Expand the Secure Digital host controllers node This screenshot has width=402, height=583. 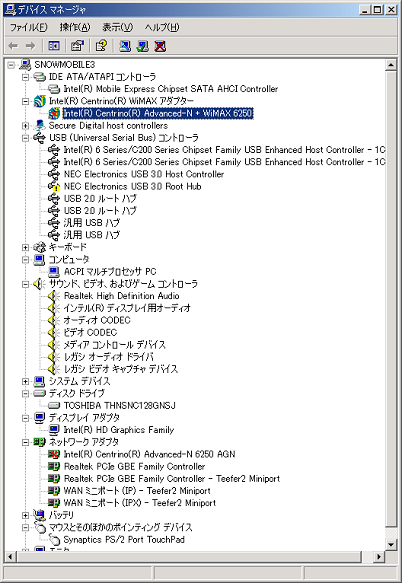pyautogui.click(x=25, y=126)
